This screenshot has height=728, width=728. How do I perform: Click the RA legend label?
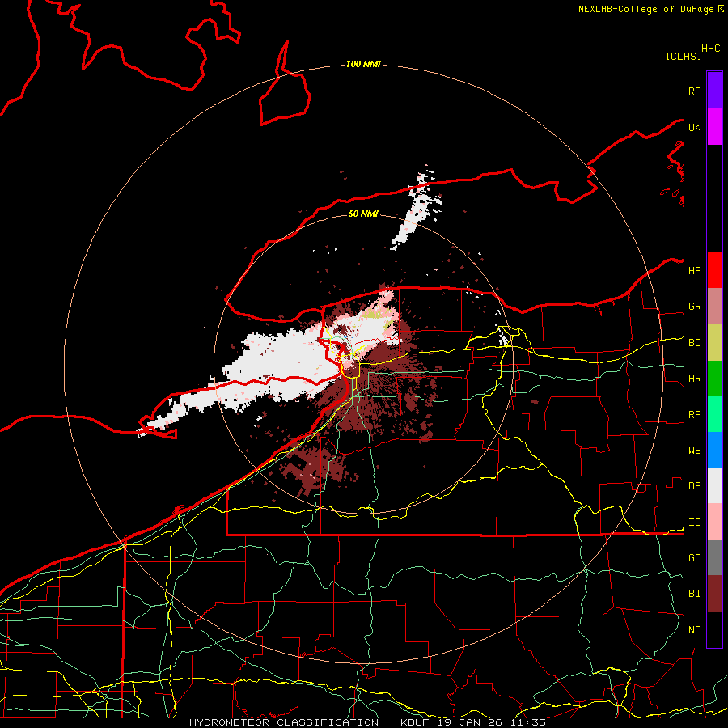(694, 415)
